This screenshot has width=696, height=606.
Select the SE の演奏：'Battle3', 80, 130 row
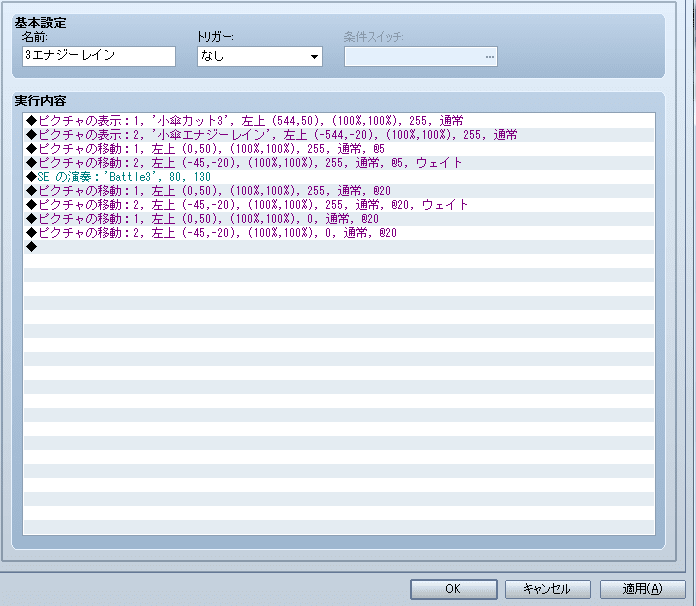339,177
